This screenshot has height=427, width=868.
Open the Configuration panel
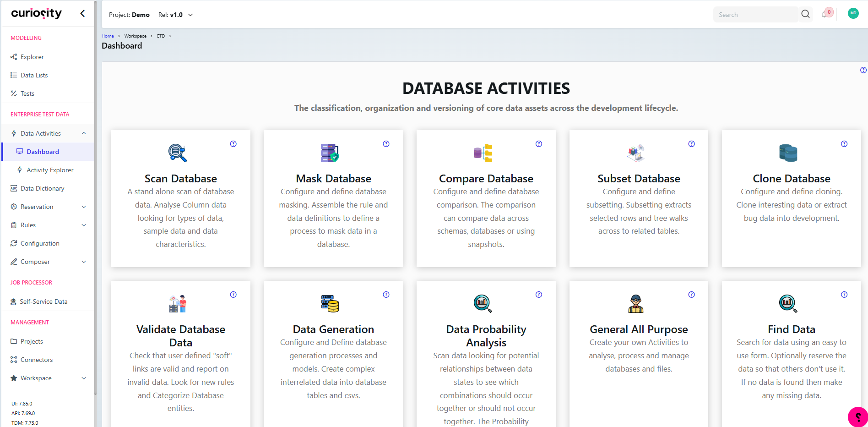tap(40, 243)
